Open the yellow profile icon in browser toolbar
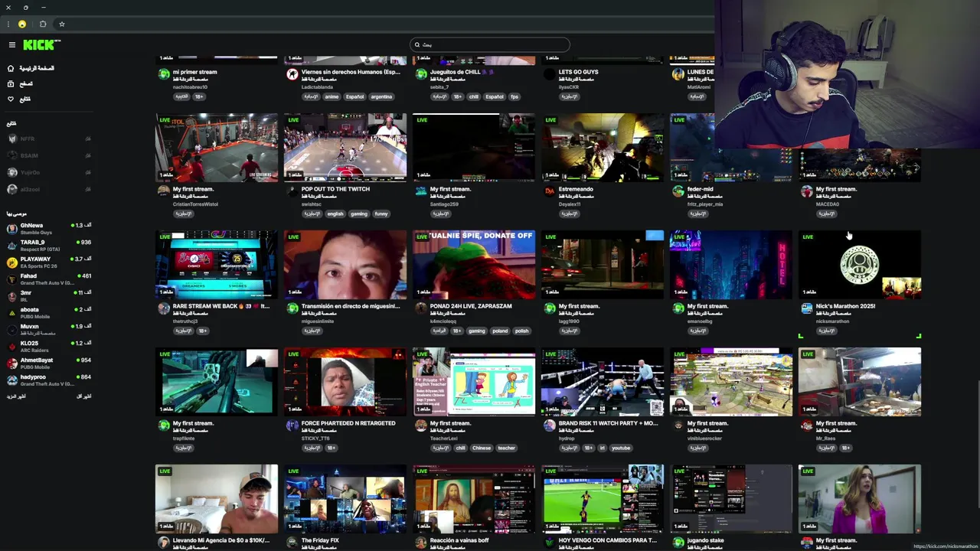The image size is (980, 551). pos(22,24)
